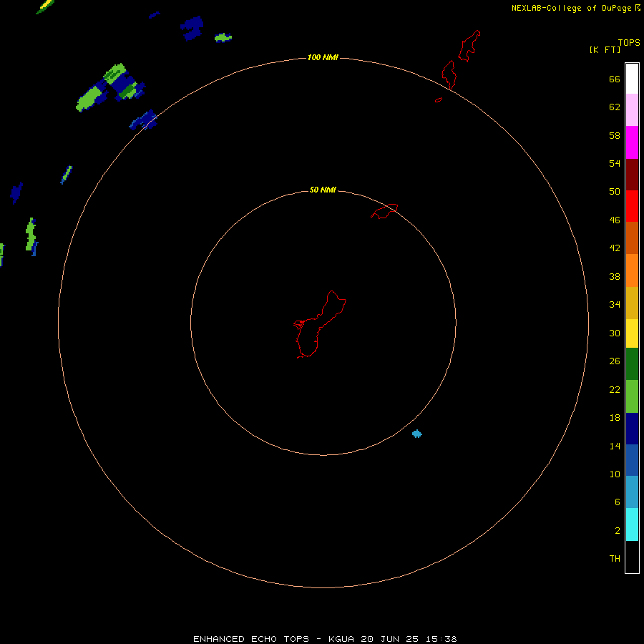Image resolution: width=644 pixels, height=644 pixels.
Task: Click the "14" legend value
Action: point(615,446)
